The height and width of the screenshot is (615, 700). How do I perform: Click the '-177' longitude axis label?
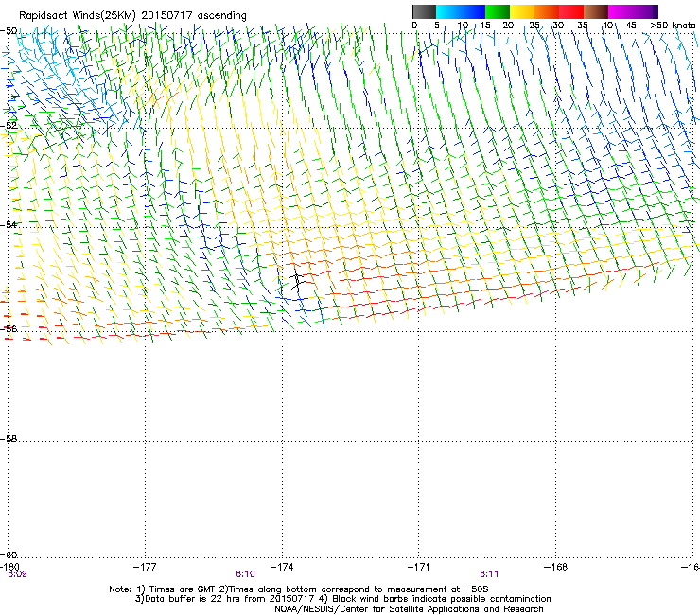145,567
